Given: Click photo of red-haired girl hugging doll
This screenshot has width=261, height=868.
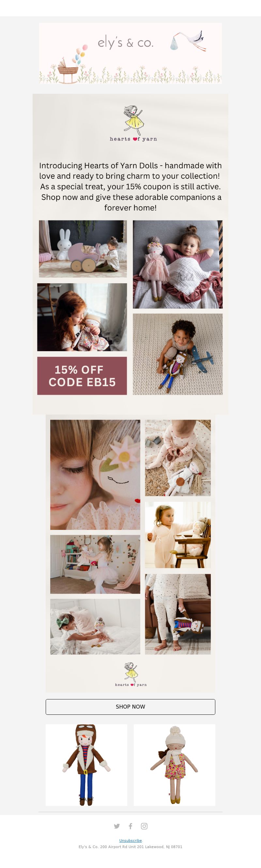Looking at the screenshot, I should tap(82, 317).
